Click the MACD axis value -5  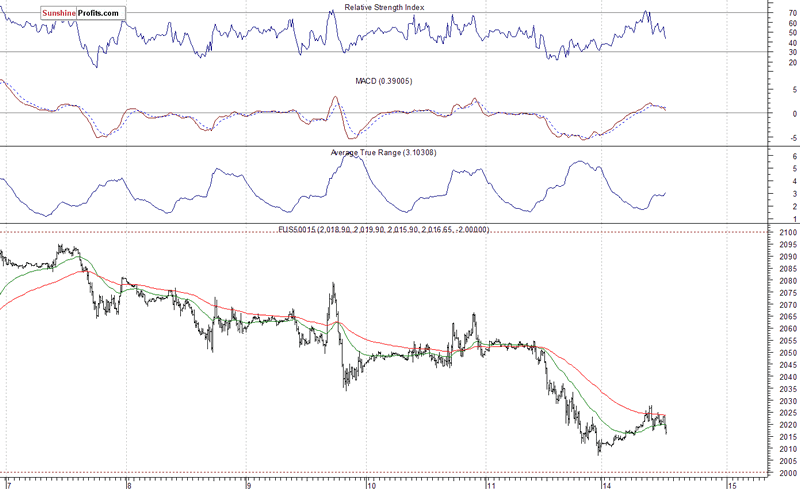793,138
